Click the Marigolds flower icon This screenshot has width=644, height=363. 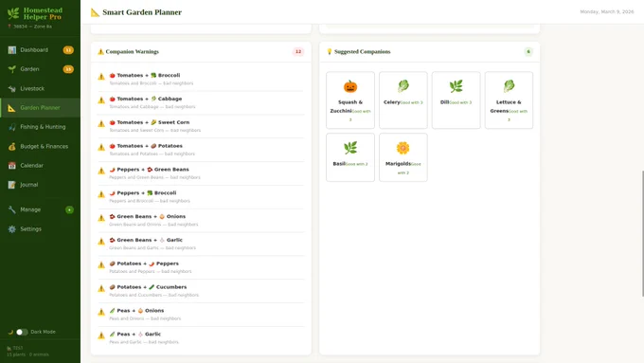[403, 148]
